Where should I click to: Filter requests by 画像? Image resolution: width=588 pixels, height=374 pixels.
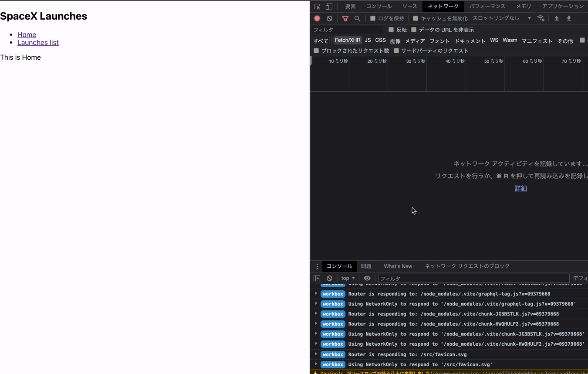[x=395, y=41]
